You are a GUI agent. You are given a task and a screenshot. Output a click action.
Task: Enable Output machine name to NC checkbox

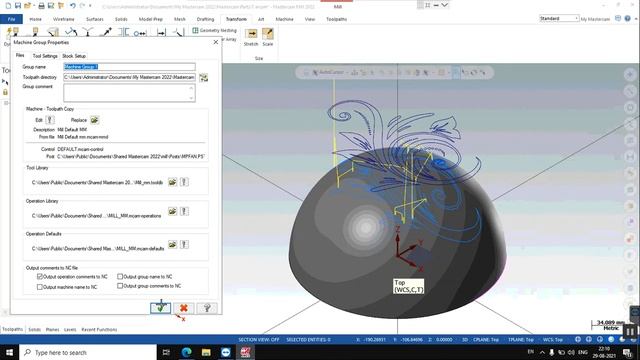click(40, 287)
